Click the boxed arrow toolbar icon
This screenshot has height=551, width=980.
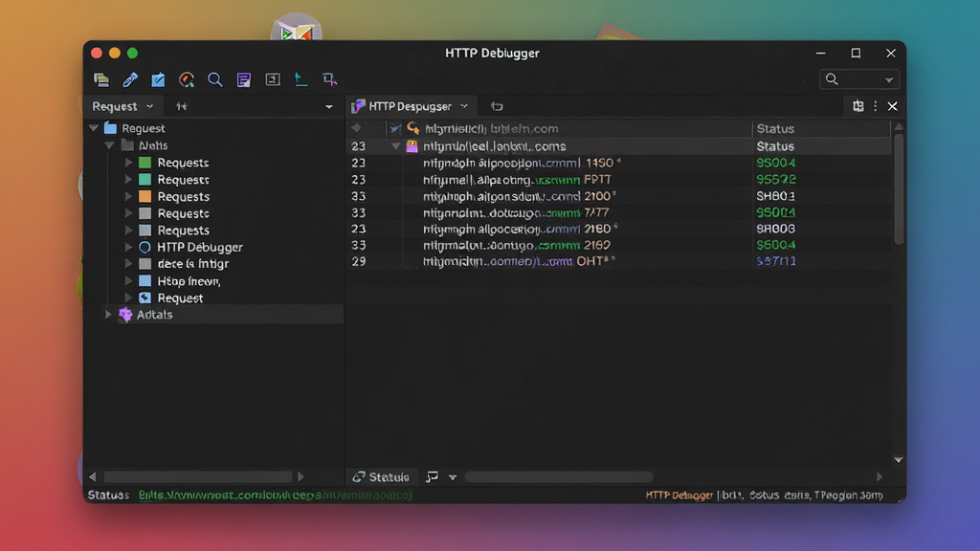273,79
